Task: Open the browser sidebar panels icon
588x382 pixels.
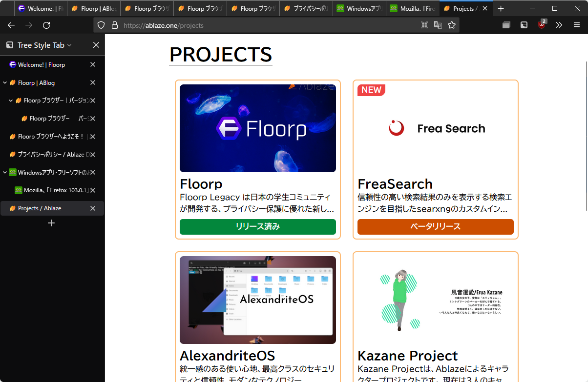Action: [x=506, y=25]
